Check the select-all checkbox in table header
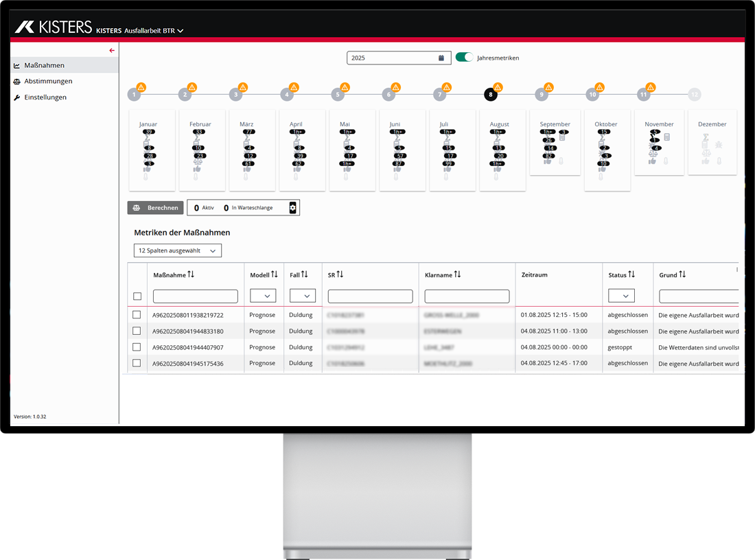The height and width of the screenshot is (560, 755). pos(137,296)
